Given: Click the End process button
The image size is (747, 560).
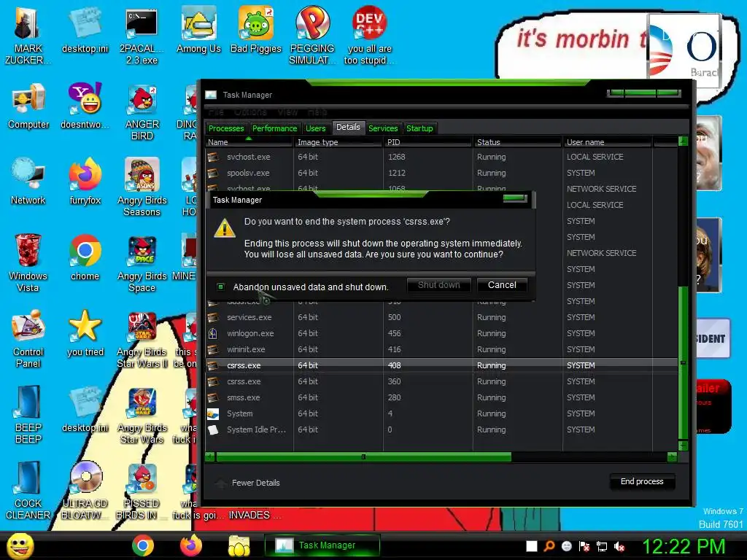Looking at the screenshot, I should coord(642,481).
